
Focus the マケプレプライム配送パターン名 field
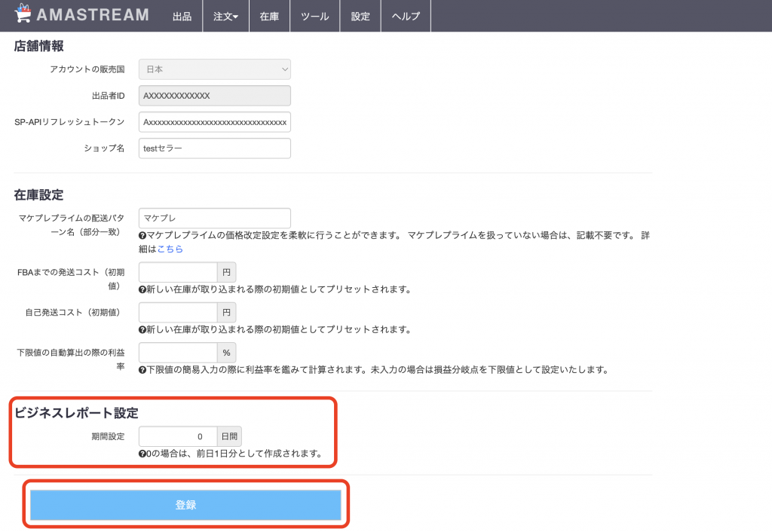215,218
